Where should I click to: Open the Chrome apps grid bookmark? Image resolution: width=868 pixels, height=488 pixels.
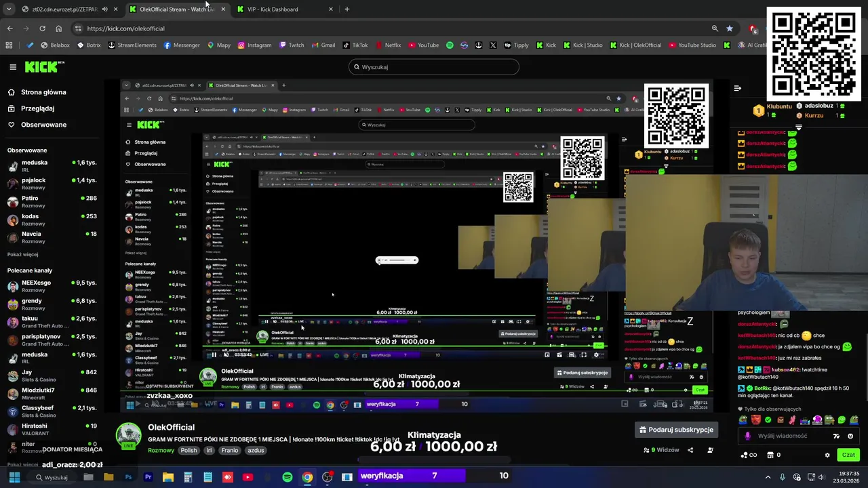[9, 45]
